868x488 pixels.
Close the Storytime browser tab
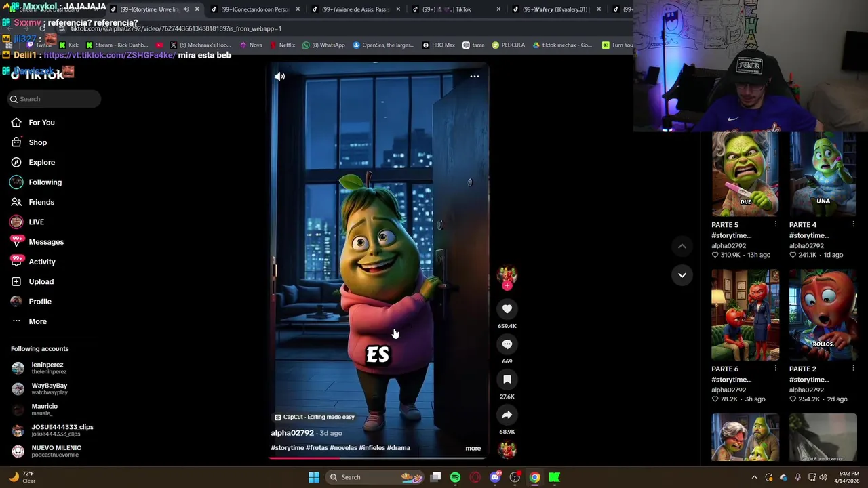[x=197, y=9]
